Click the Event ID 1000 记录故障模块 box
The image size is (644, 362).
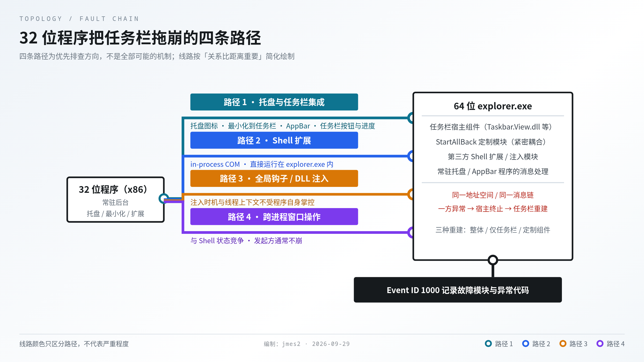(458, 290)
